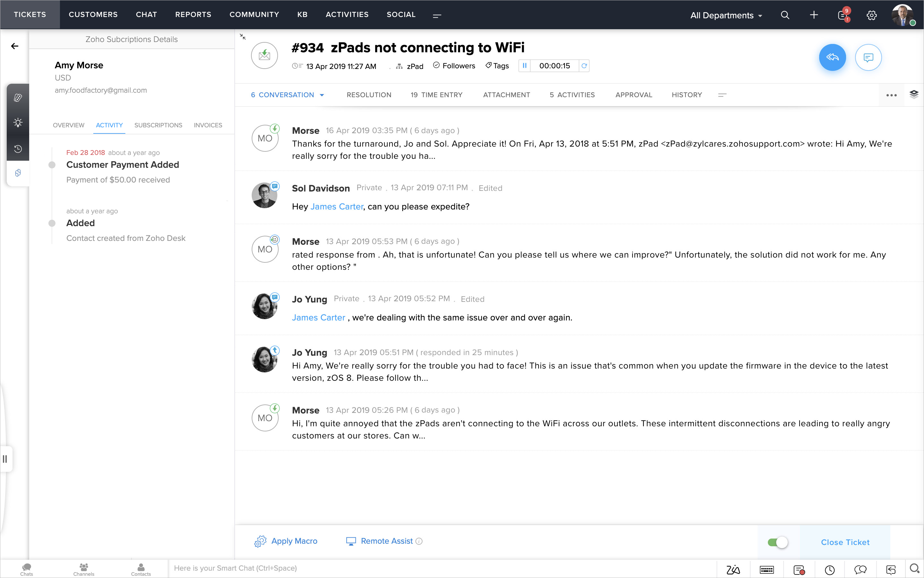Click the history clock sidebar icon
The width and height of the screenshot is (924, 578).
pyautogui.click(x=18, y=149)
